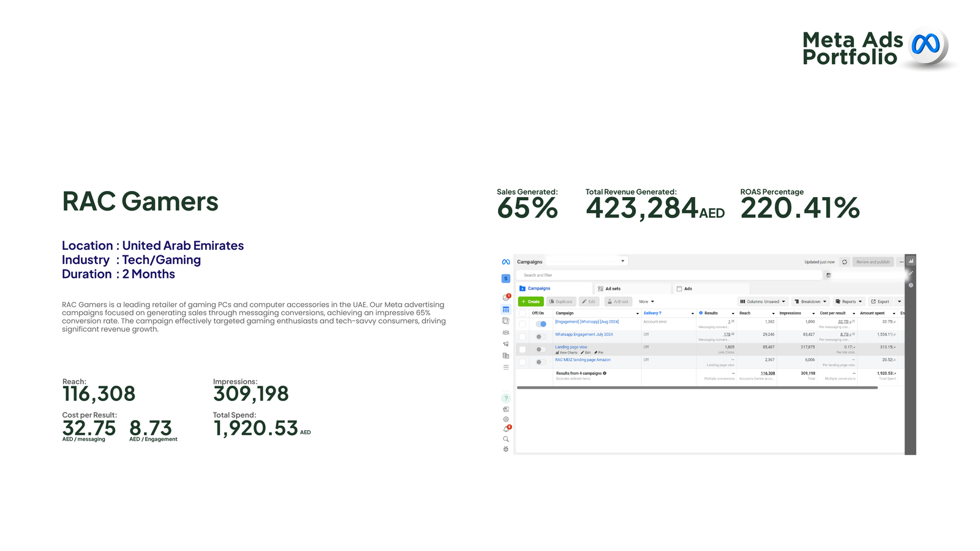
Task: Check the box for Landing page view row
Action: pyautogui.click(x=522, y=350)
